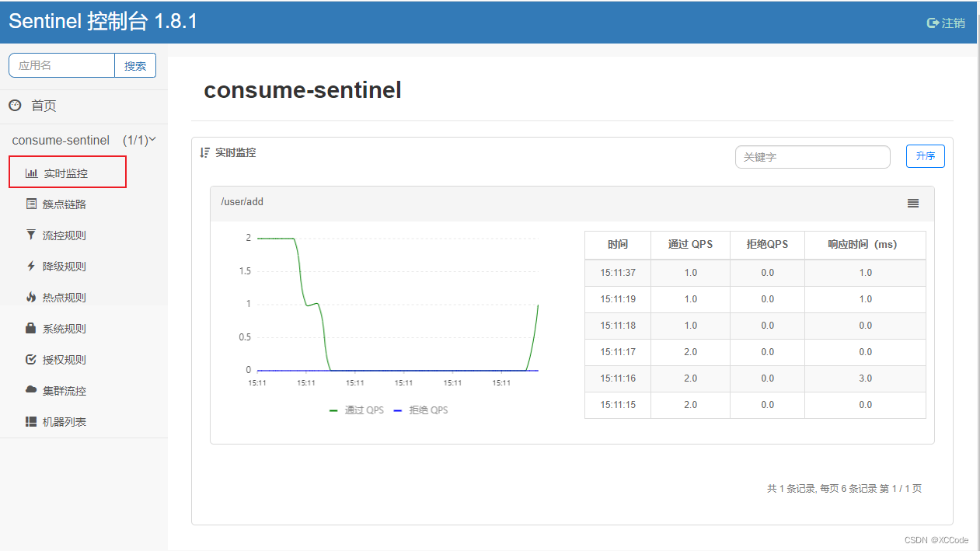The height and width of the screenshot is (551, 980).
Task: Click the lightning bolt icon for 降级规则
Action: [31, 266]
